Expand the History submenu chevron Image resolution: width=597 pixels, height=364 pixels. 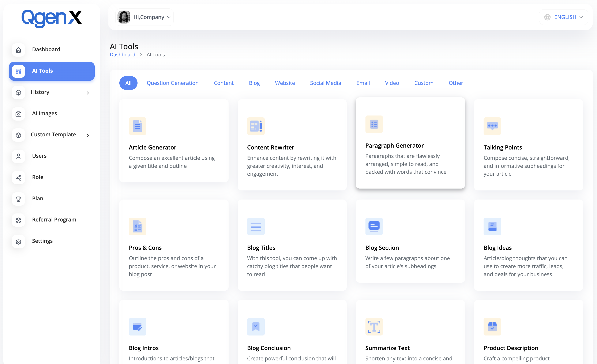88,93
